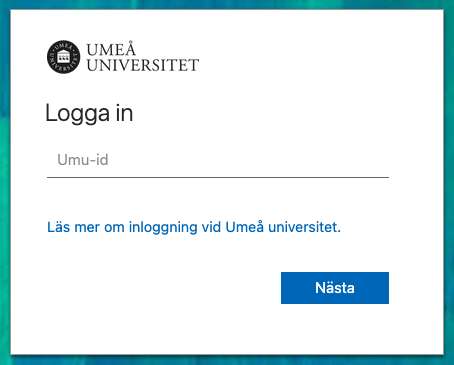
Task: Click the word UNIVERSITET in the logo
Action: [143, 65]
